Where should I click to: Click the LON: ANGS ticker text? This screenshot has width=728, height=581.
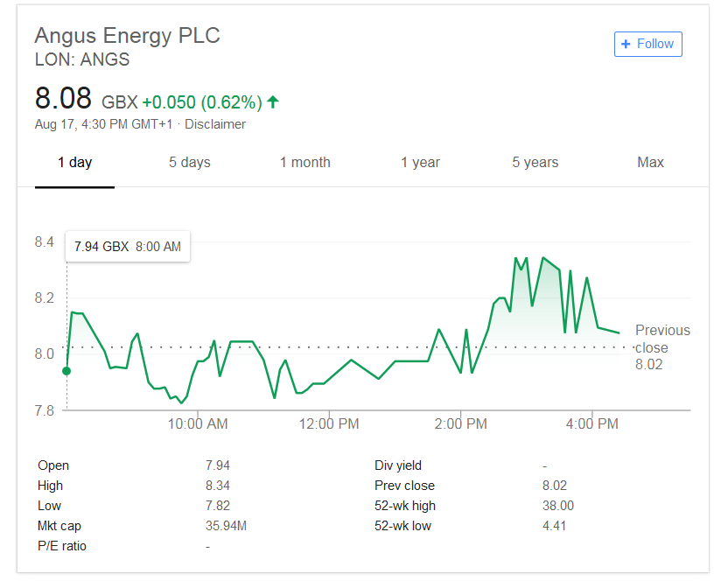pyautogui.click(x=82, y=59)
